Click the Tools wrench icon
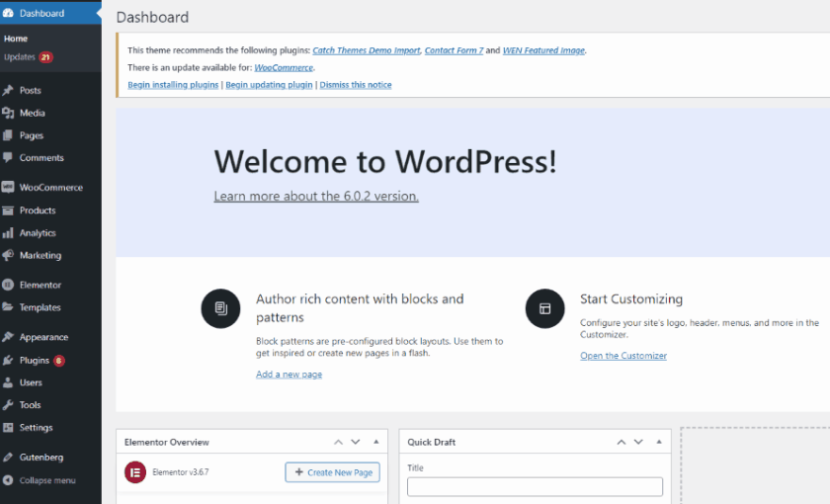Screen dimensions: 830x504 click(x=8, y=405)
